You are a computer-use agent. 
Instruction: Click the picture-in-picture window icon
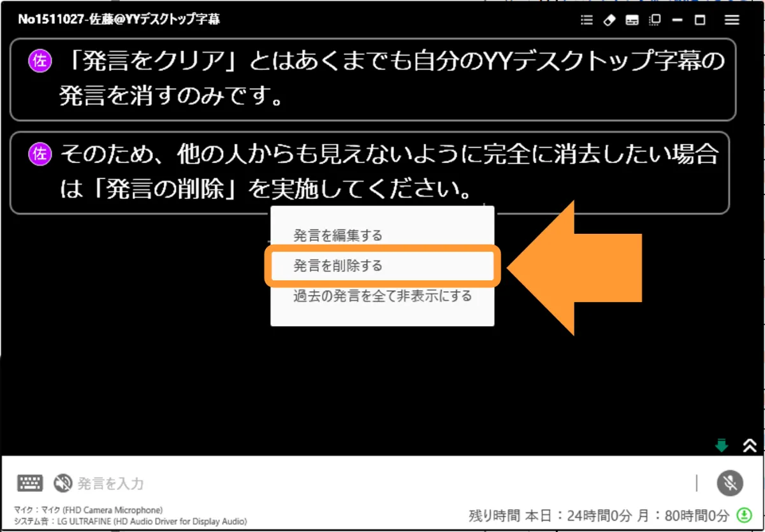click(654, 20)
